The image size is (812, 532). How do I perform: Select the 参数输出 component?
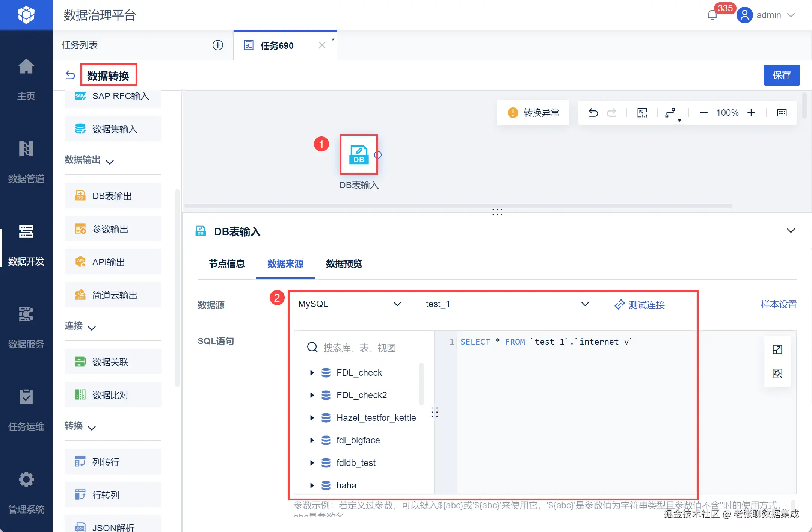[x=113, y=229]
